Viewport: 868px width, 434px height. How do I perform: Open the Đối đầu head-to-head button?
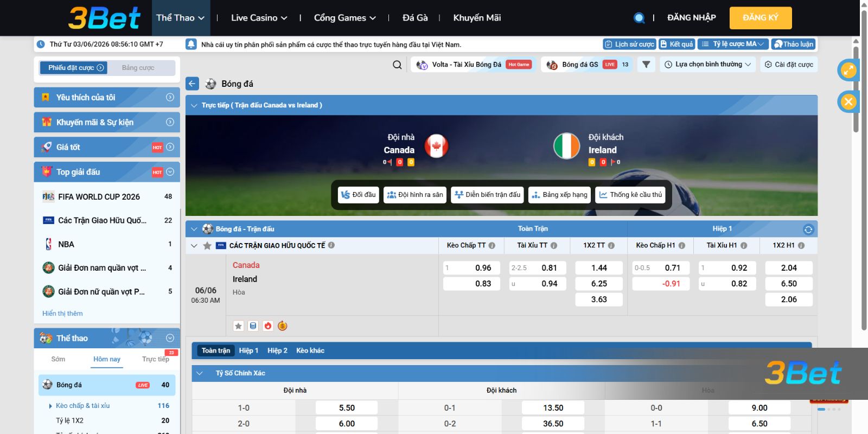(x=359, y=195)
